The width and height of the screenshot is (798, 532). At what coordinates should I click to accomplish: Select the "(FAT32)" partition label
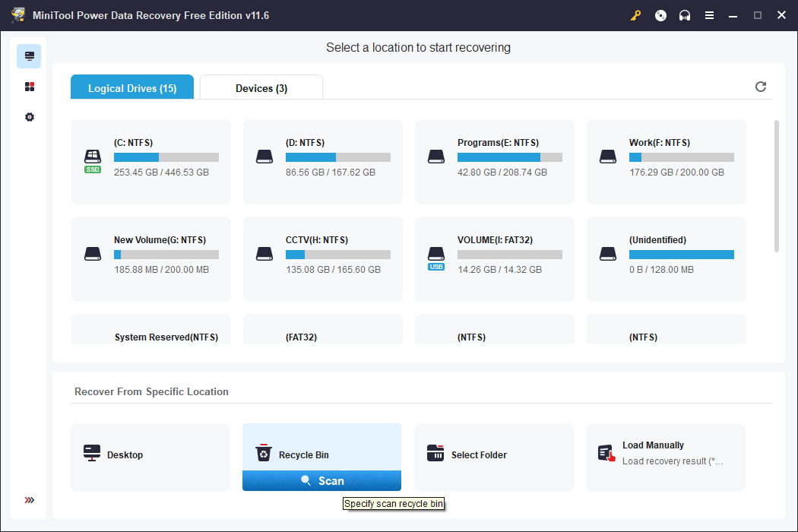[x=301, y=337]
